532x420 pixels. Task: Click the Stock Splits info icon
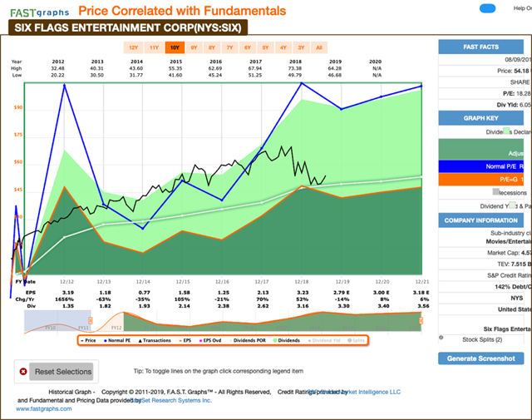click(x=441, y=338)
